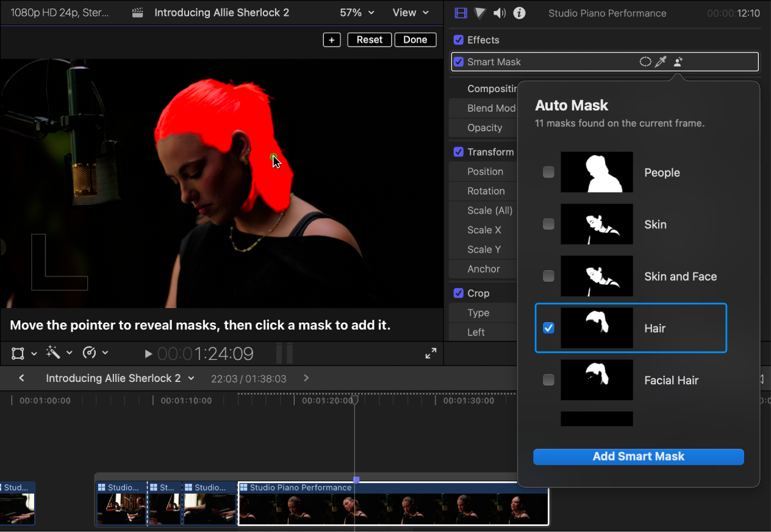Toggle the Transform checkbox
Screen dimensions: 771x532
click(x=459, y=152)
